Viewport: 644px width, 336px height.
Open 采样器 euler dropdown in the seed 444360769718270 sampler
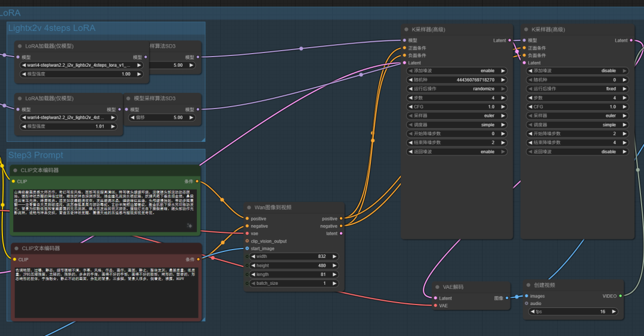click(456, 116)
